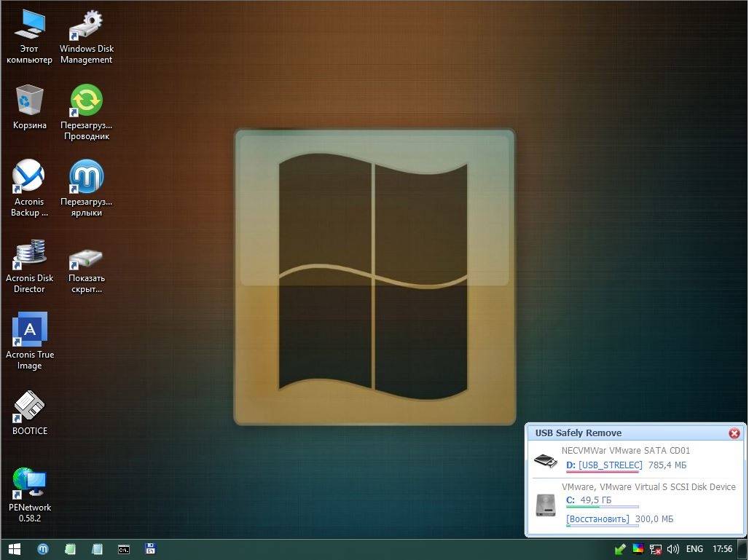This screenshot has width=749, height=560.
Task: Click D: [USB_STRELEC] drive link
Action: click(604, 465)
